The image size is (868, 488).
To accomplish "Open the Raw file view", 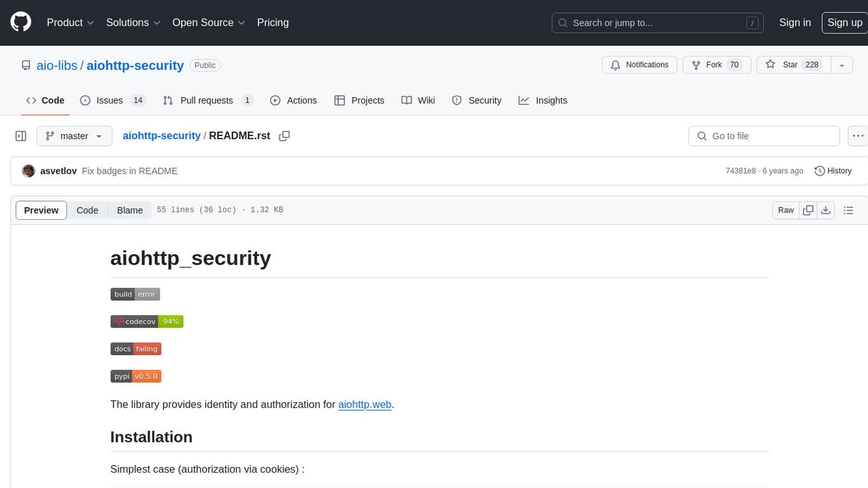I will pos(786,210).
